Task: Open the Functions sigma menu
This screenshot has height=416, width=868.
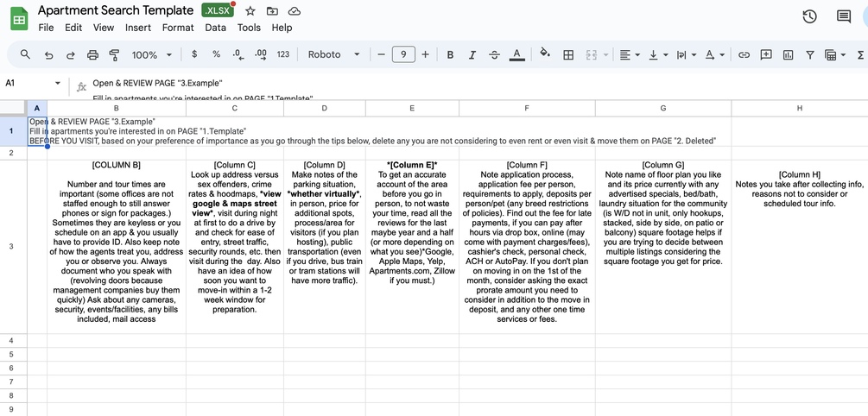Action: 861,54
